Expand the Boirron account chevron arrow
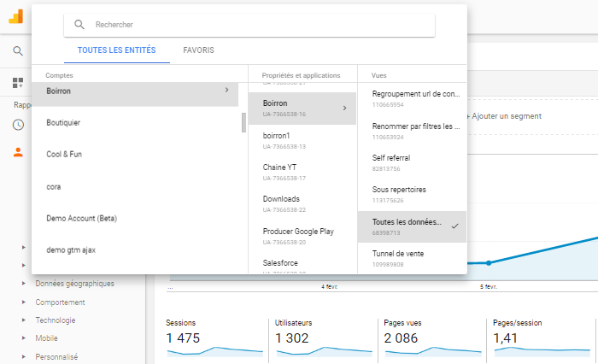Image resolution: width=598 pixels, height=364 pixels. (226, 90)
